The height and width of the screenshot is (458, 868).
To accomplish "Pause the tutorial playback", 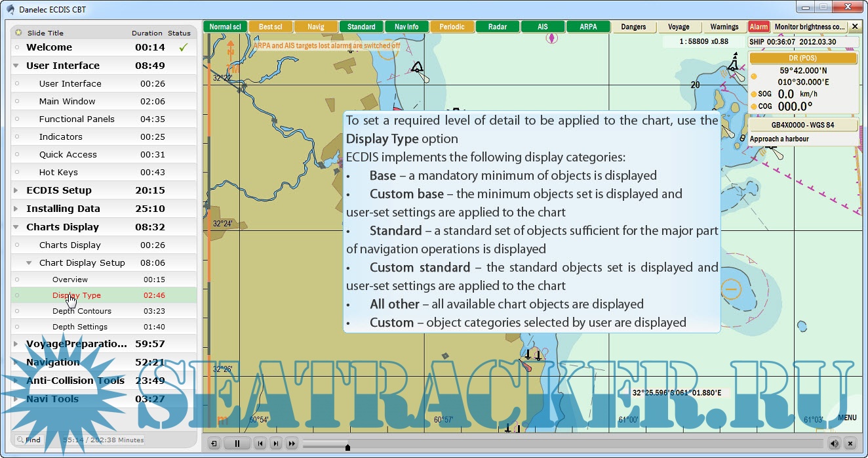I will [237, 444].
